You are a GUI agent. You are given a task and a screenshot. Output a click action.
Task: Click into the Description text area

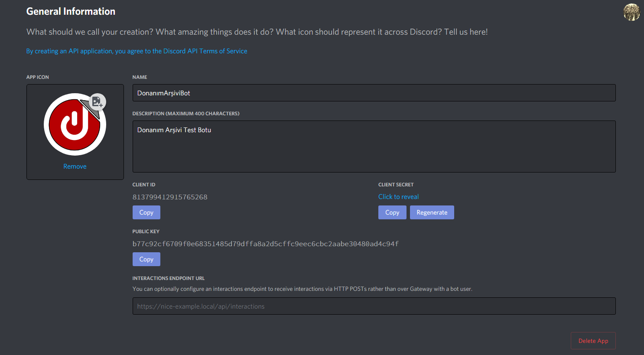pos(374,147)
